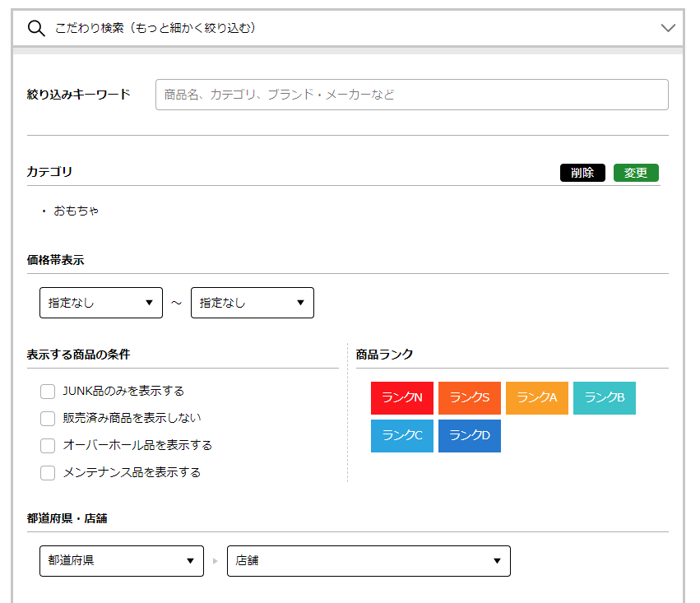The width and height of the screenshot is (700, 603).
Task: Select the red ランクN swatch
Action: point(402,398)
